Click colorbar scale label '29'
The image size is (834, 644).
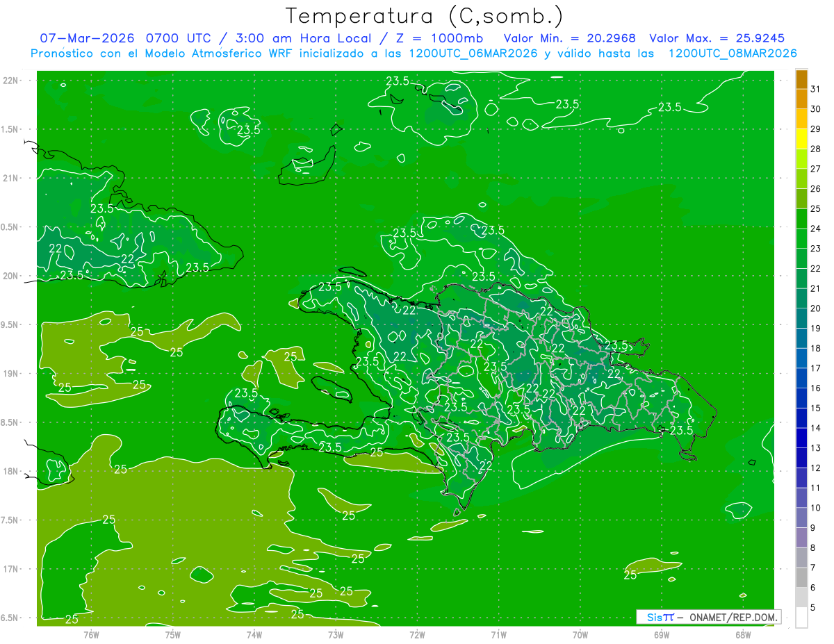[816, 129]
